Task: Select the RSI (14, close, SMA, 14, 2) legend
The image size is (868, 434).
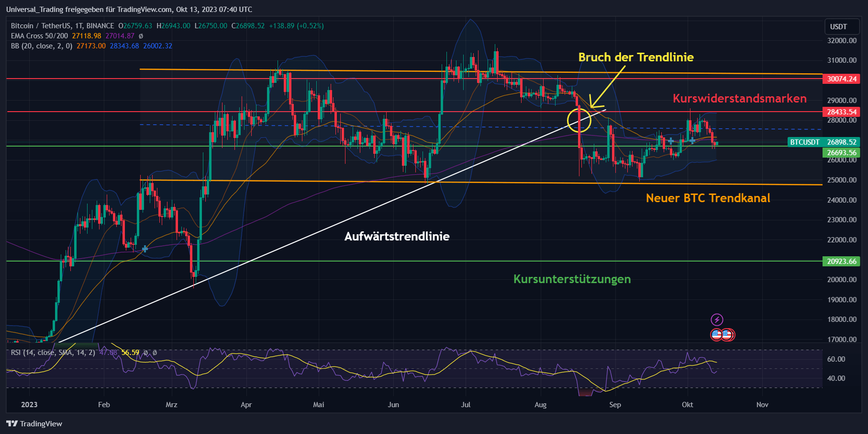Action: 53,353
